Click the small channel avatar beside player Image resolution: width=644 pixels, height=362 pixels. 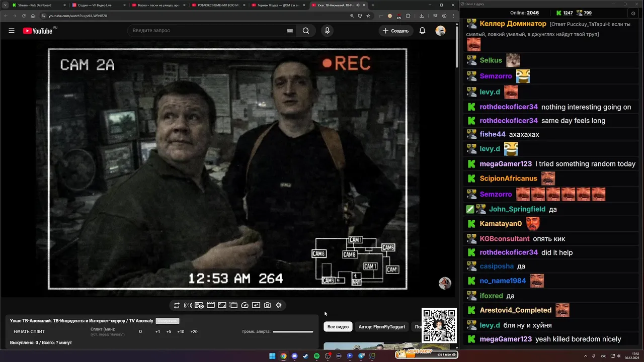coord(445,283)
